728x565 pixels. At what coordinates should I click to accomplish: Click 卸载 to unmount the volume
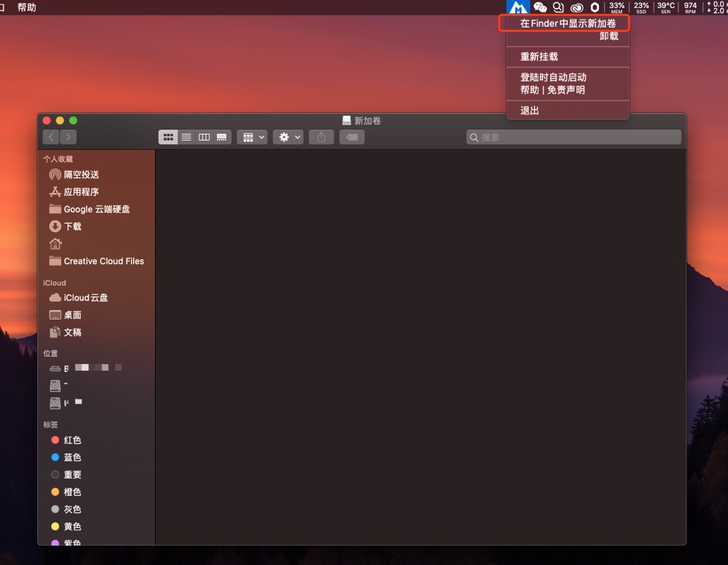[x=609, y=36]
